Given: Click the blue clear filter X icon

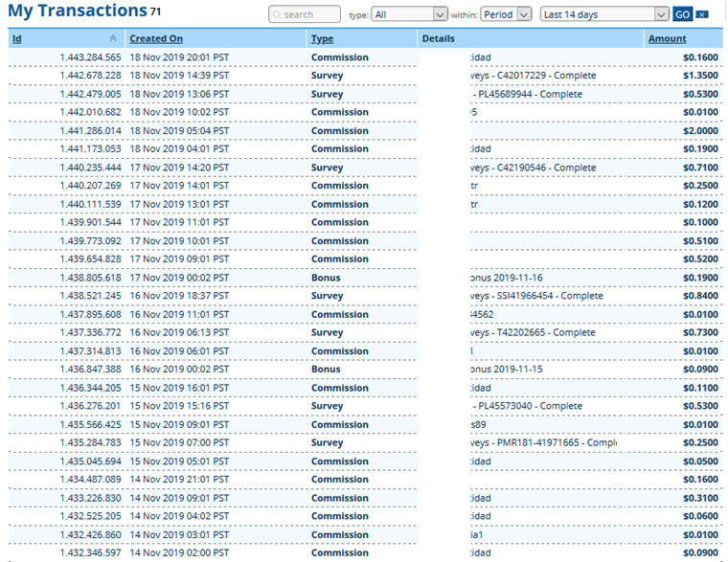Looking at the screenshot, I should [x=702, y=15].
